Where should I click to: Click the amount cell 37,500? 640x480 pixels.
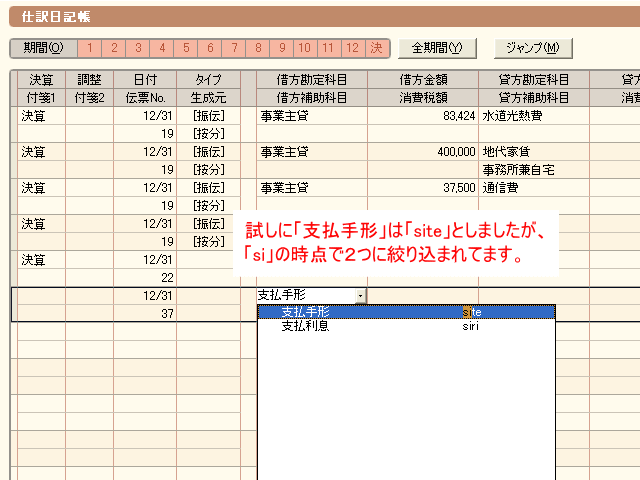pyautogui.click(x=423, y=188)
